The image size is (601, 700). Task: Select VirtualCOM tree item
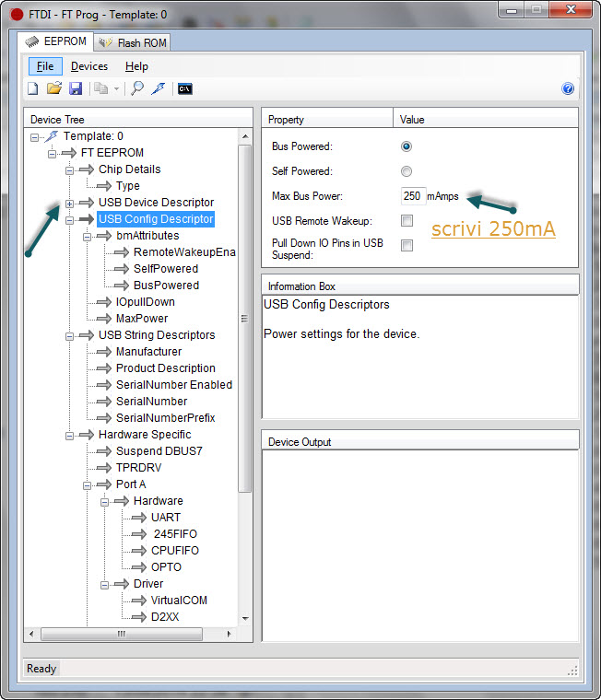coord(179,600)
